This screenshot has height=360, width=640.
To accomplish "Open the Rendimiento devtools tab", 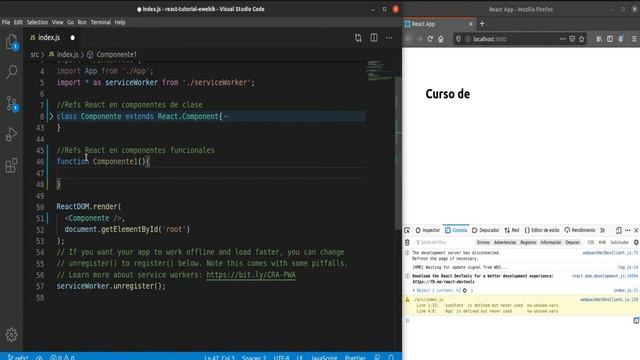I will (580, 230).
